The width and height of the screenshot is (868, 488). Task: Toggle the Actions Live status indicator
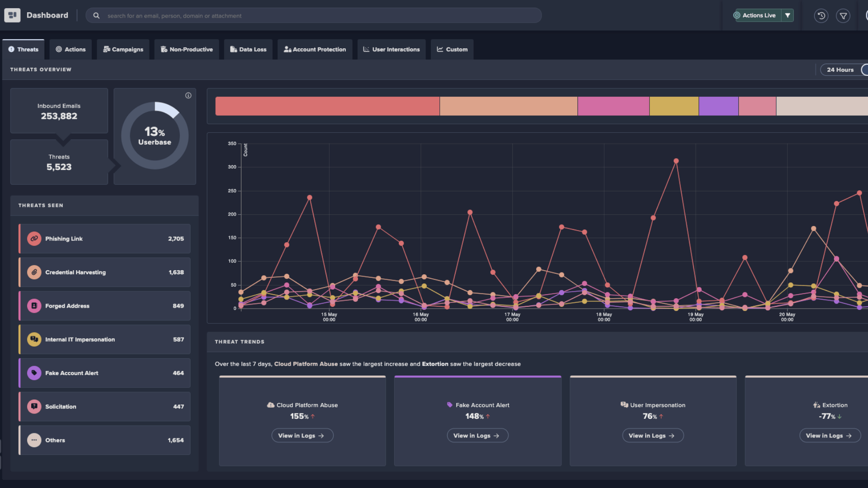[737, 15]
